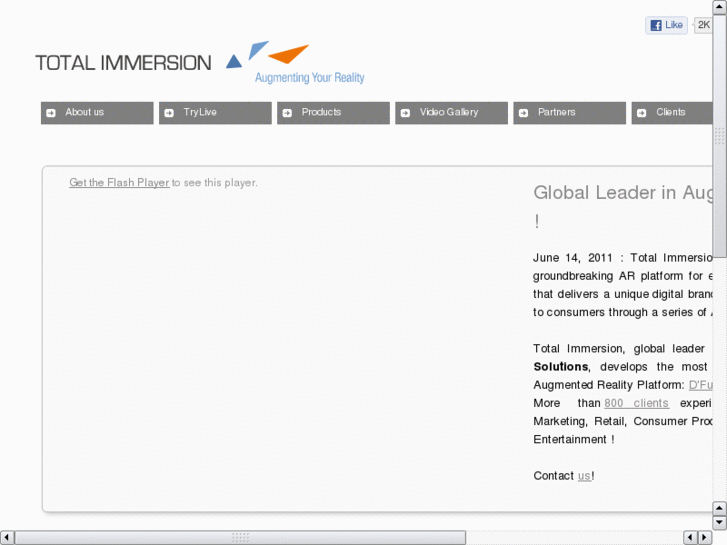The height and width of the screenshot is (545, 727).
Task: Click the horizontal scrollbar thumb
Action: (x=240, y=538)
